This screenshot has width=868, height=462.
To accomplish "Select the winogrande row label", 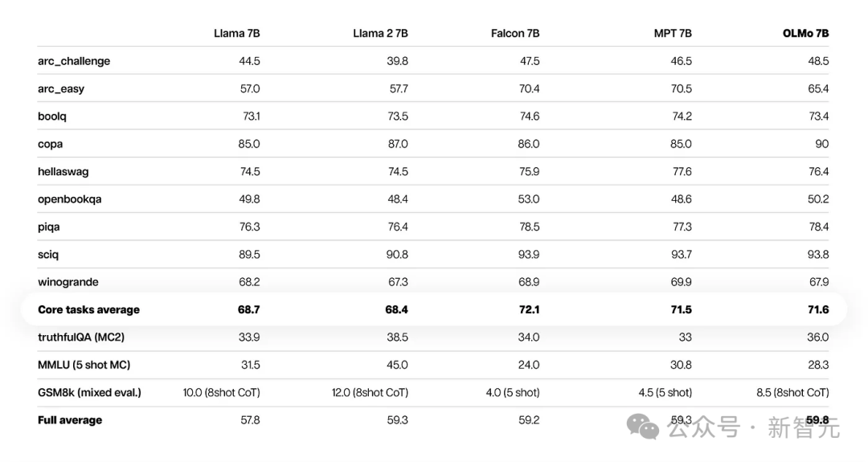I will [68, 282].
